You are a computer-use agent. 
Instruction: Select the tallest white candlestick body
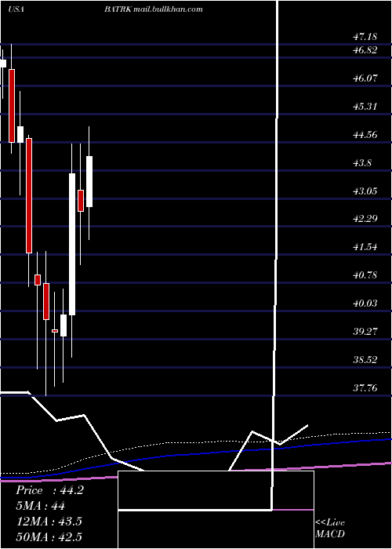click(72, 245)
